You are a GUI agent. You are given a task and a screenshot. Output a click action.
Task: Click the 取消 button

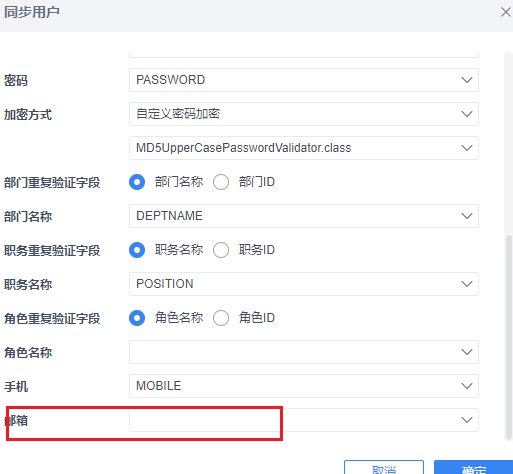pyautogui.click(x=384, y=467)
